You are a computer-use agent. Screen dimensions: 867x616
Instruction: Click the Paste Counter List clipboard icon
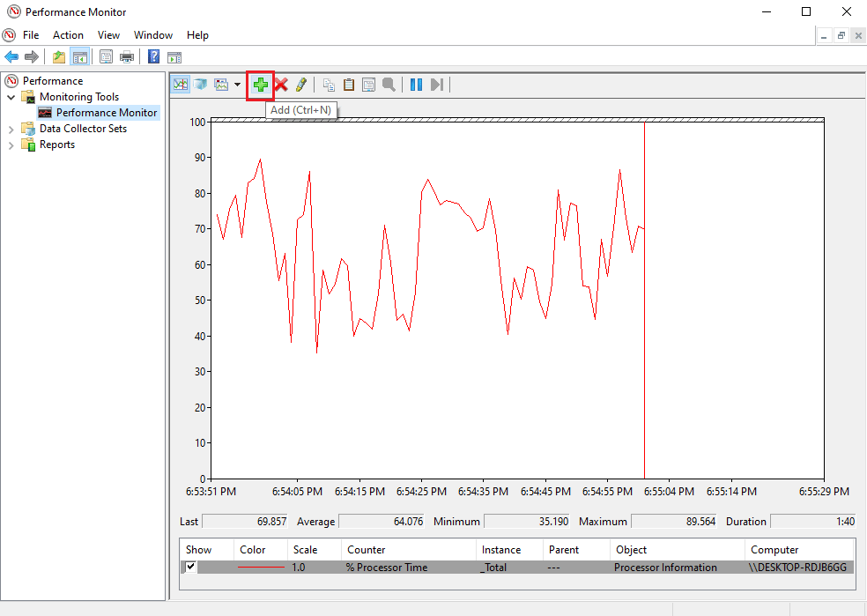point(348,85)
